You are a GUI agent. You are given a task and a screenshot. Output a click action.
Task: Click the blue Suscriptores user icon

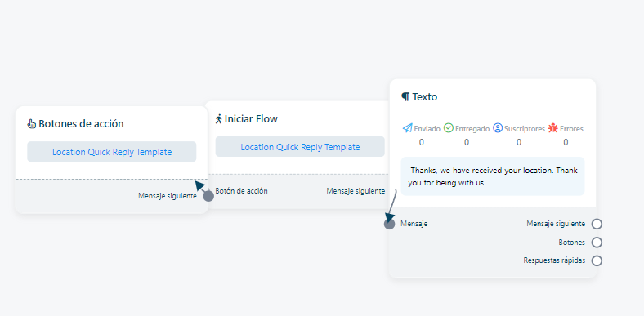(x=498, y=128)
